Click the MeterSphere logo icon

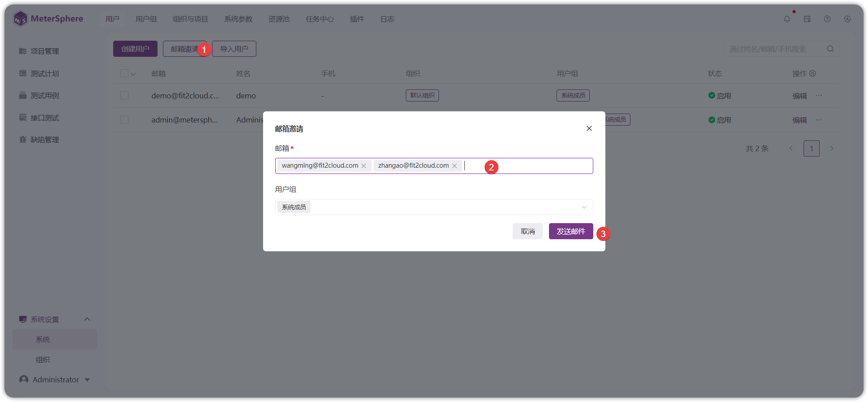click(x=20, y=19)
